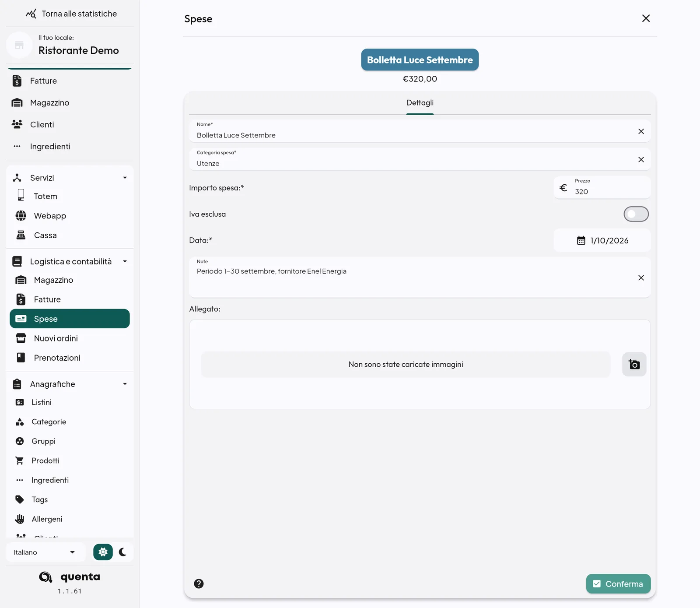Open the date picker showing 1/10/2026

click(x=602, y=240)
